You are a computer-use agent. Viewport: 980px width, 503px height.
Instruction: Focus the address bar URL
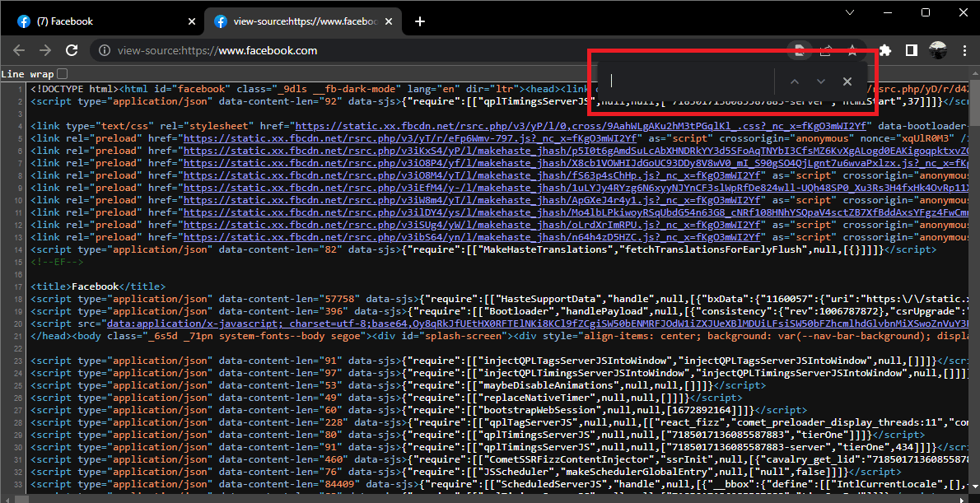coord(217,50)
